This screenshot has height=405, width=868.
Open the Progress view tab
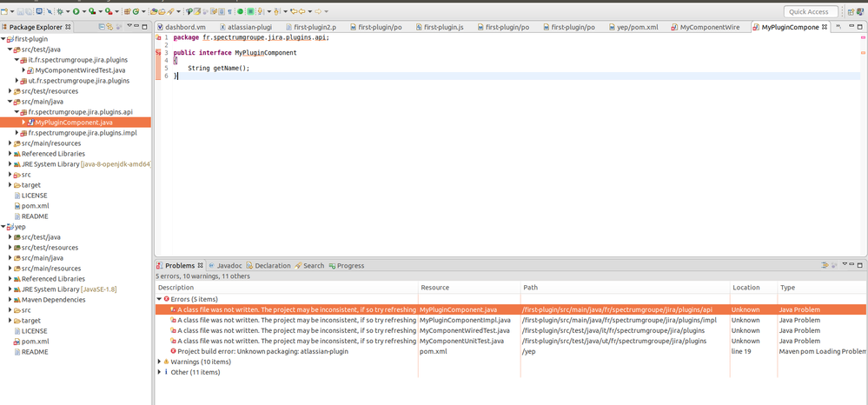coord(347,266)
